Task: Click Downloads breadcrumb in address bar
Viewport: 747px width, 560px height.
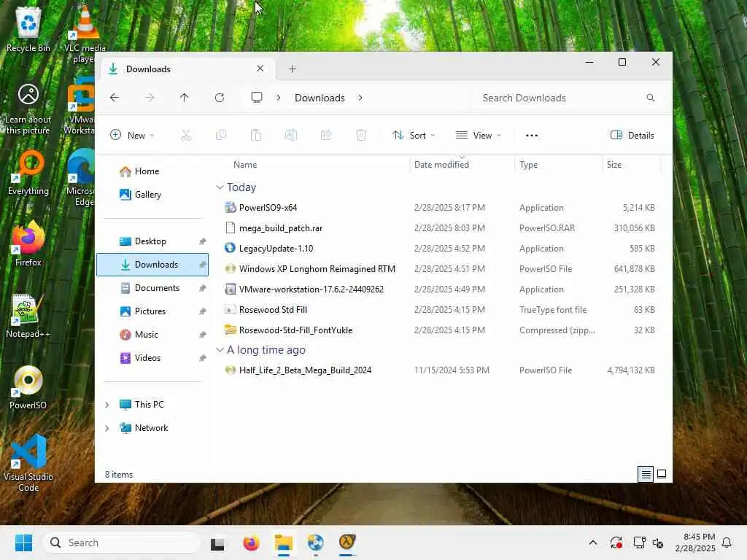Action: click(x=320, y=98)
